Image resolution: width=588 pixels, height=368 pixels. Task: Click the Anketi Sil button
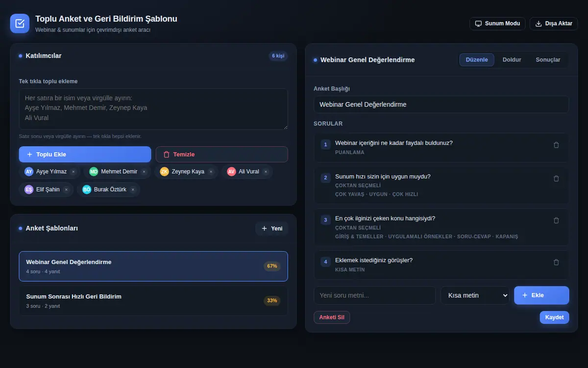[332, 317]
